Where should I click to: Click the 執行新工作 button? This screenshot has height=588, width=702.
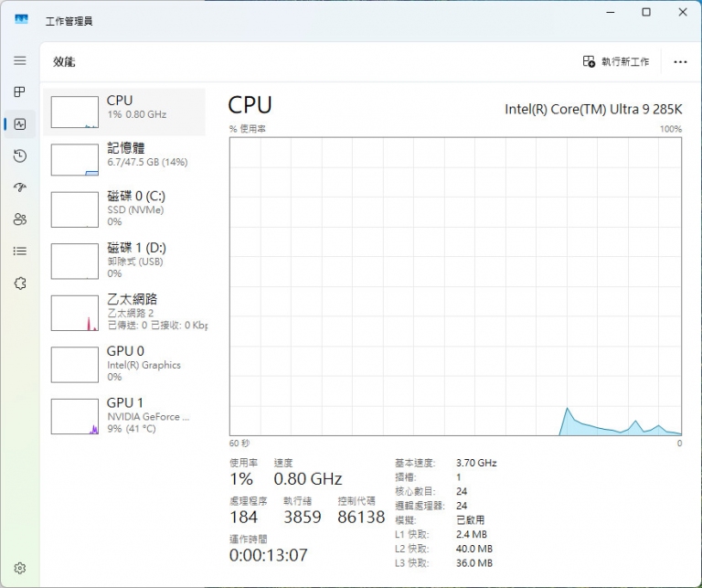click(x=615, y=61)
